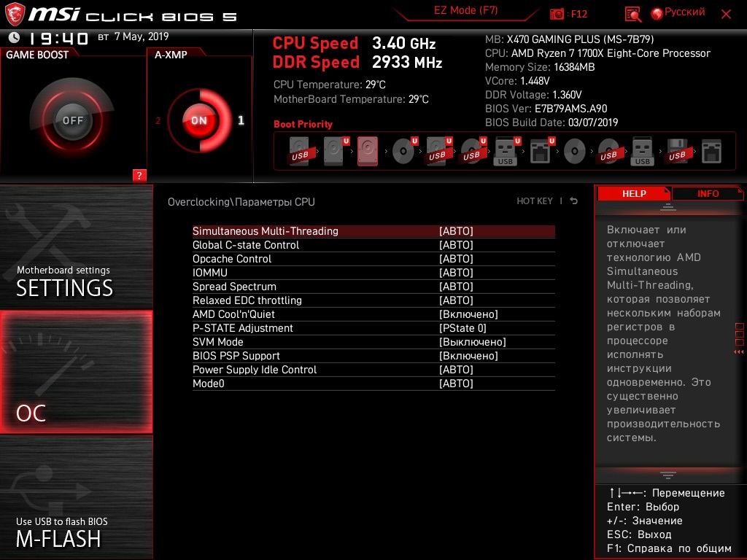Screen dimensions: 747x560
Task: Click the CPU Speed 3.40 GHz readout
Action: [x=354, y=43]
